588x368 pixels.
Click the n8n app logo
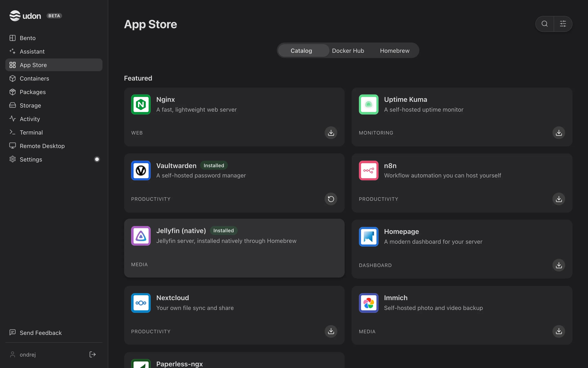(x=369, y=170)
